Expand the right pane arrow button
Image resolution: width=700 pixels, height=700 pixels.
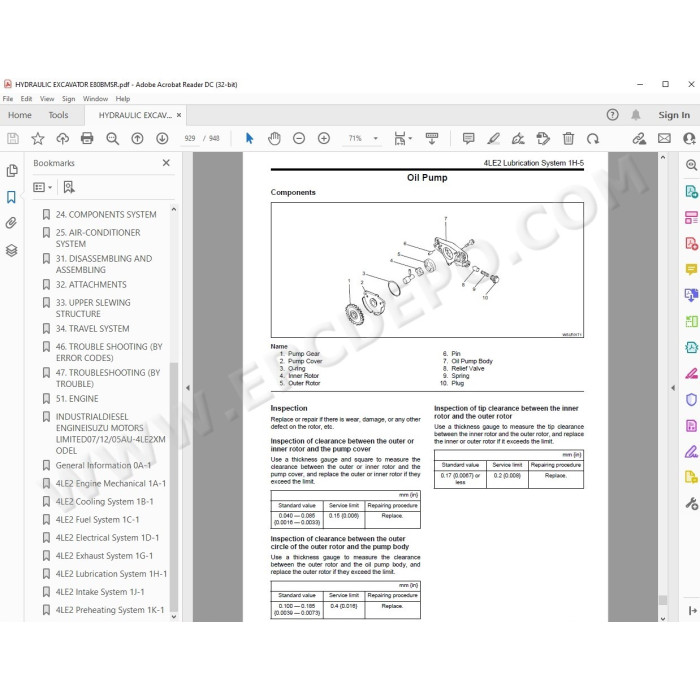(x=692, y=610)
